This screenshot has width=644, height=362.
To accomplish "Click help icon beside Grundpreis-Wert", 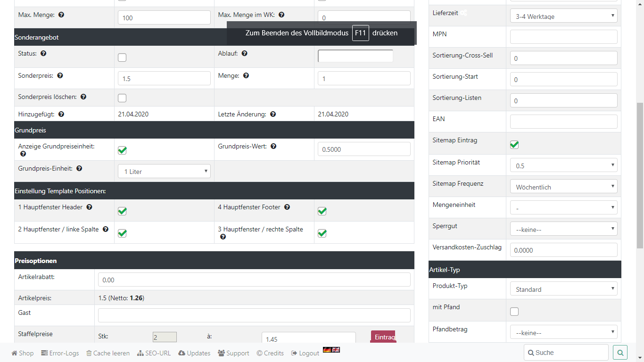I will (x=273, y=147).
